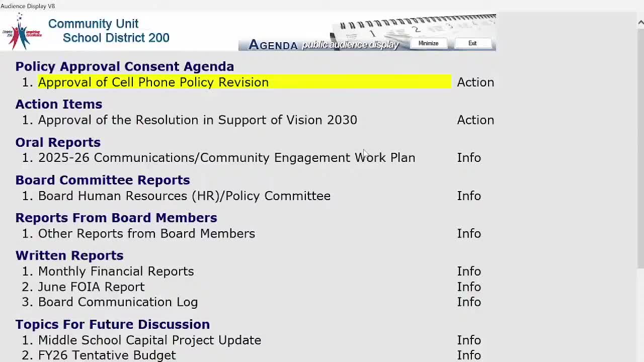This screenshot has height=362, width=644.
Task: Click the Action Items section heading
Action: (58, 104)
